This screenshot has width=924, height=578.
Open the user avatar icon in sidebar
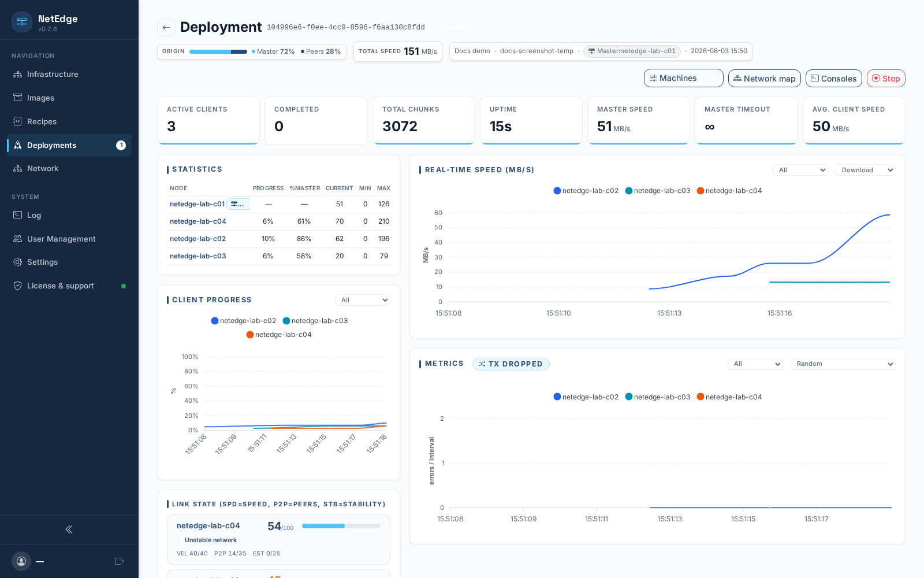pos(21,561)
